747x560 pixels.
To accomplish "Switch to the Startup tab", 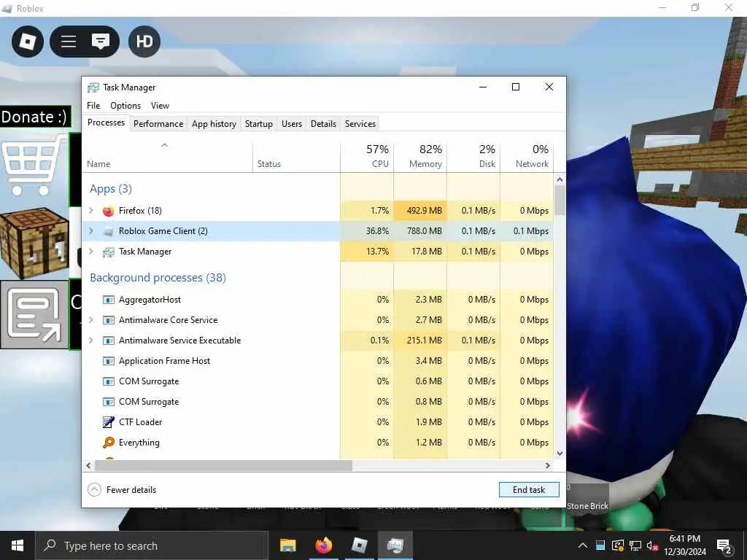I will pos(259,124).
